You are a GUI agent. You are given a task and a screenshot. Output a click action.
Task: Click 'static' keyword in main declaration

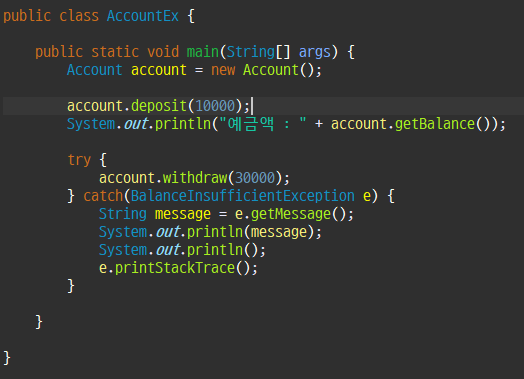115,52
